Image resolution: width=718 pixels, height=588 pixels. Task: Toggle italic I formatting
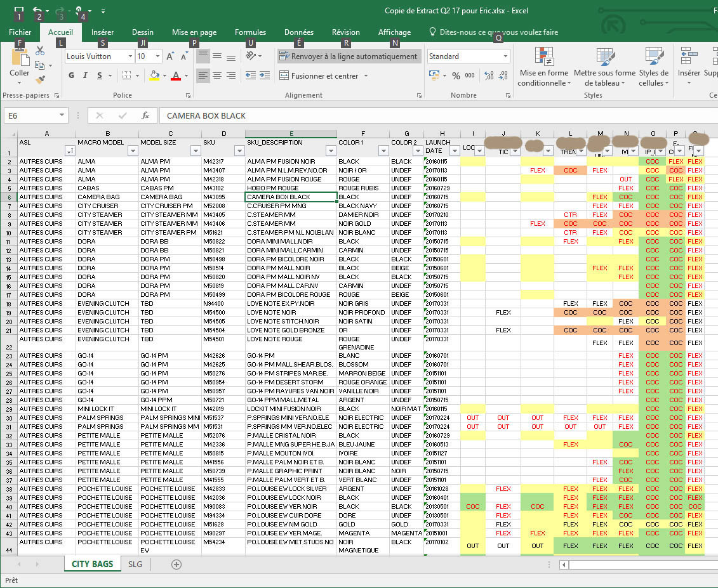tap(85, 75)
